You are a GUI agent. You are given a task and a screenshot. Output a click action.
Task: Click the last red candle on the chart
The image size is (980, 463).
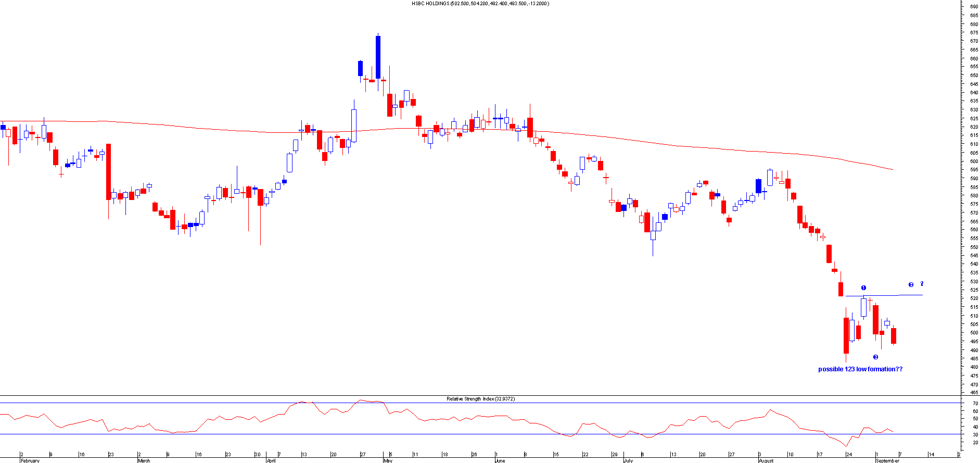pos(894,335)
